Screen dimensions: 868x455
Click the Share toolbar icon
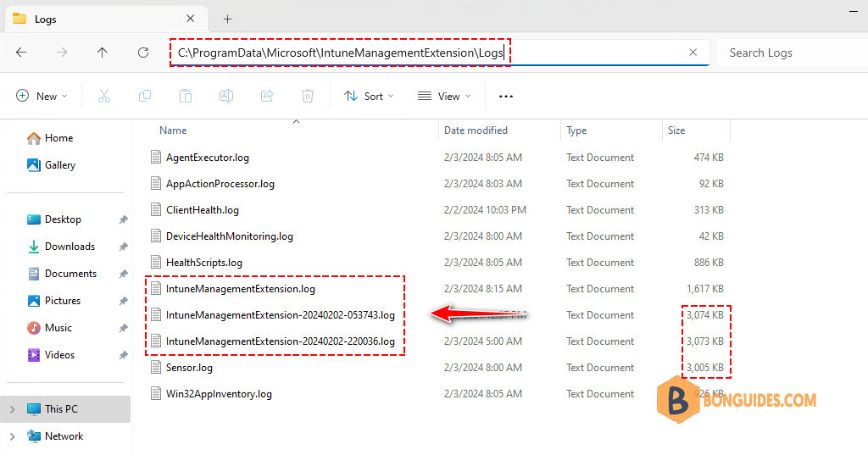pos(267,97)
